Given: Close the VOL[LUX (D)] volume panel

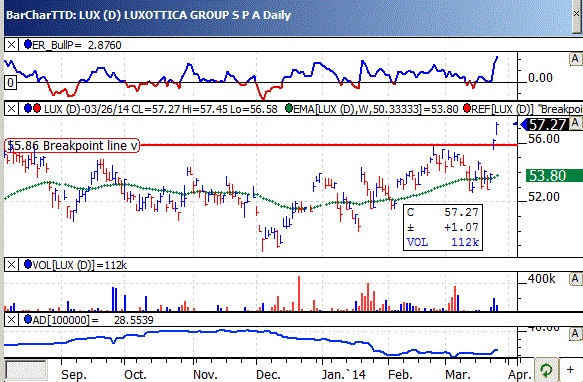Looking at the screenshot, I should (x=12, y=265).
